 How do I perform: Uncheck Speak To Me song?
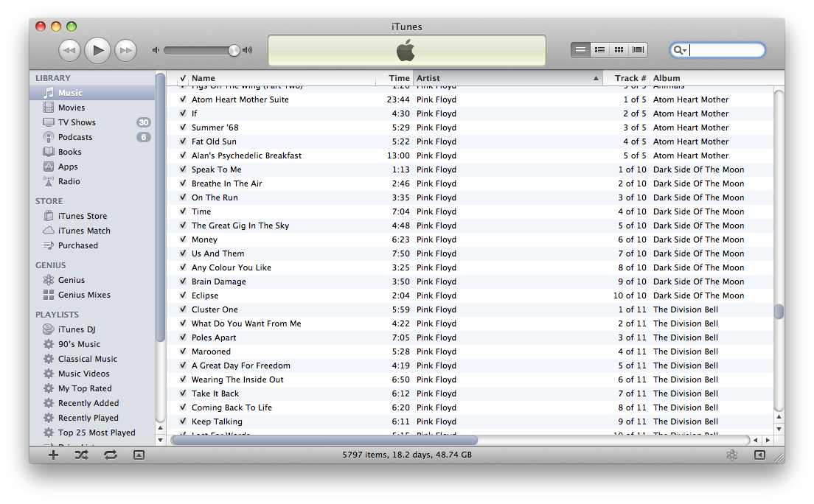click(x=183, y=169)
